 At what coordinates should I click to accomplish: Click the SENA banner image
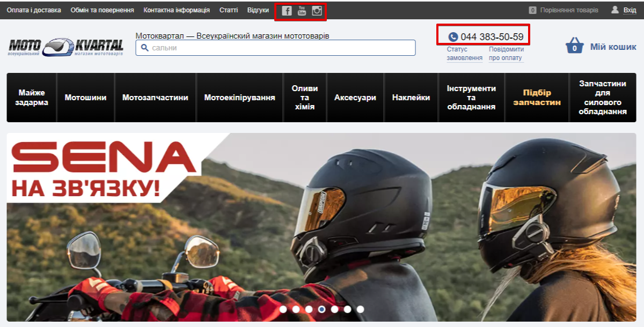(x=321, y=227)
